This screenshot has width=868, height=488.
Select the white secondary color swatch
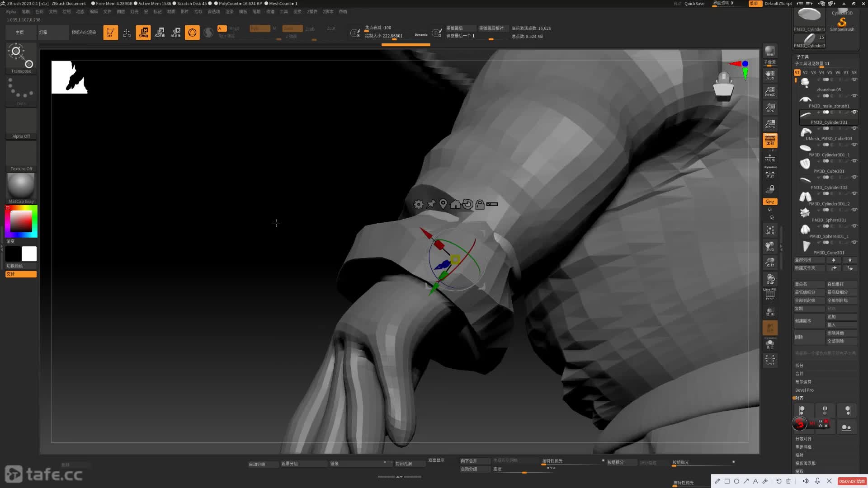point(29,254)
